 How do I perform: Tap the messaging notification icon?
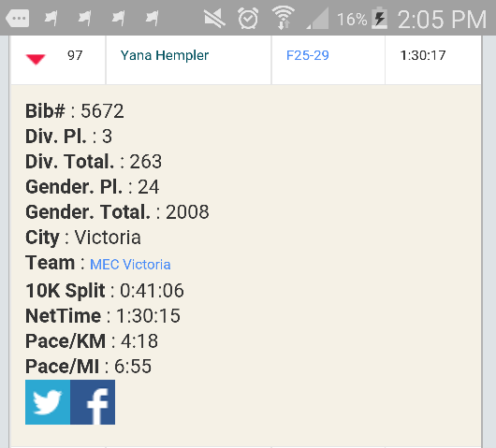click(x=18, y=18)
